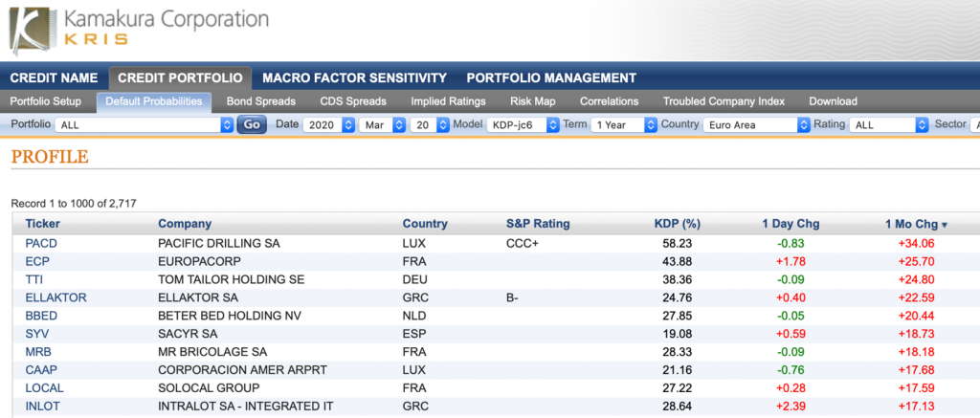Open the MRB ticker link

click(x=37, y=352)
